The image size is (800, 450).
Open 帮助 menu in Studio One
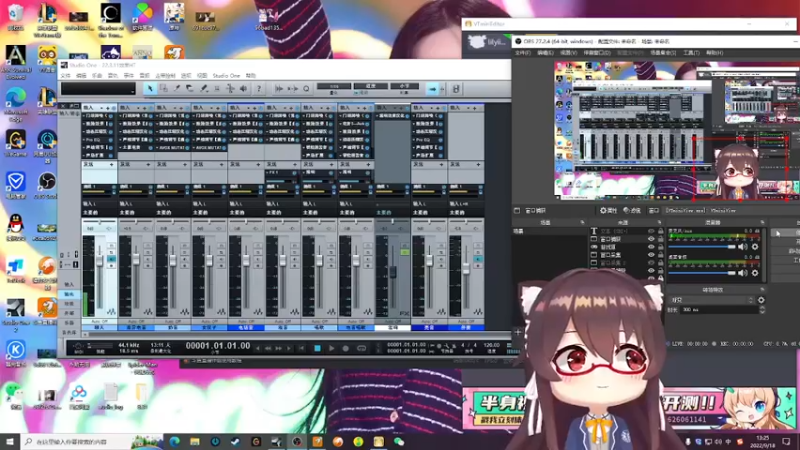[251, 76]
